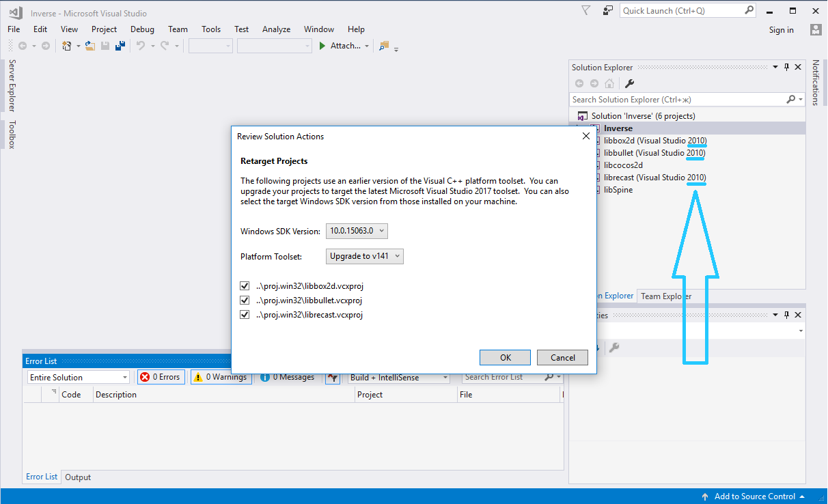Click the Properties panel wrench icon
Viewport: 828px width, 504px height.
point(614,348)
